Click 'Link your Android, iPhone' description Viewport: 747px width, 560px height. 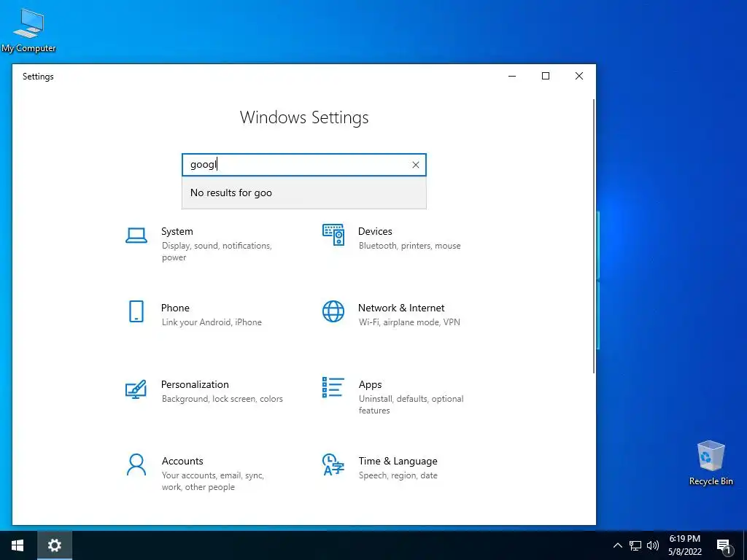[x=212, y=322]
